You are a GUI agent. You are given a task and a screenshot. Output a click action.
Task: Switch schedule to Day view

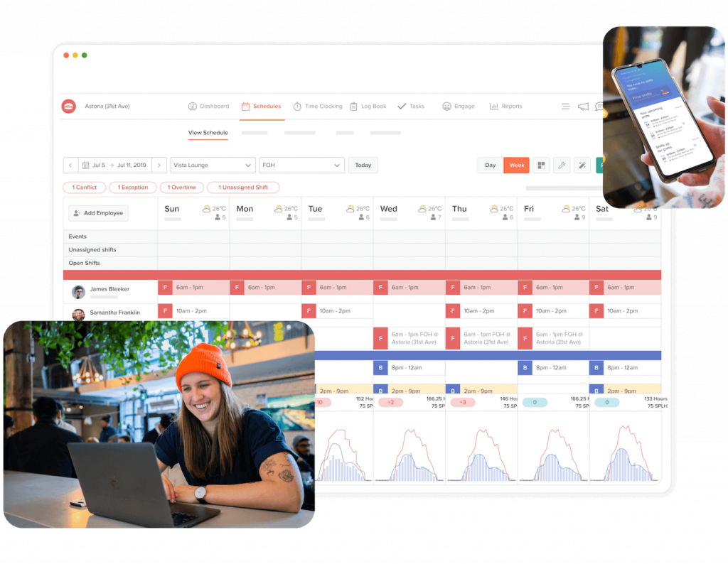pos(490,166)
